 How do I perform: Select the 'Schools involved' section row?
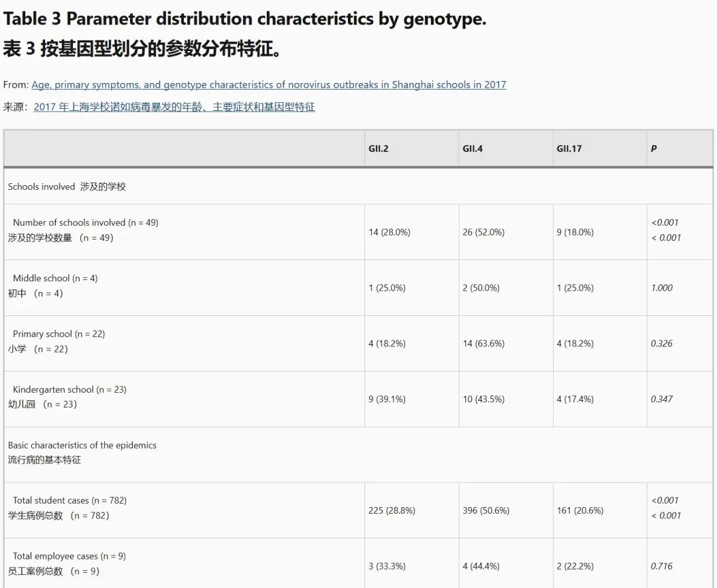(67, 186)
